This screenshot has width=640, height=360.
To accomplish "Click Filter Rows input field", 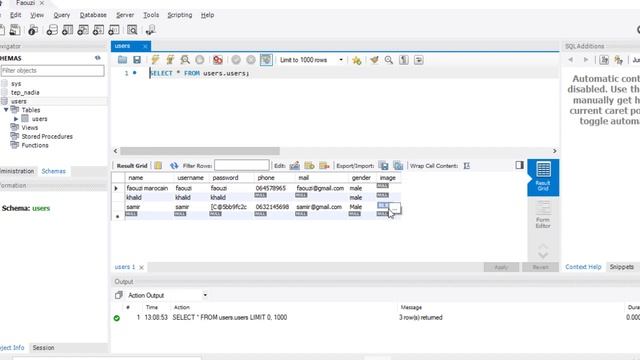I will click(x=242, y=165).
